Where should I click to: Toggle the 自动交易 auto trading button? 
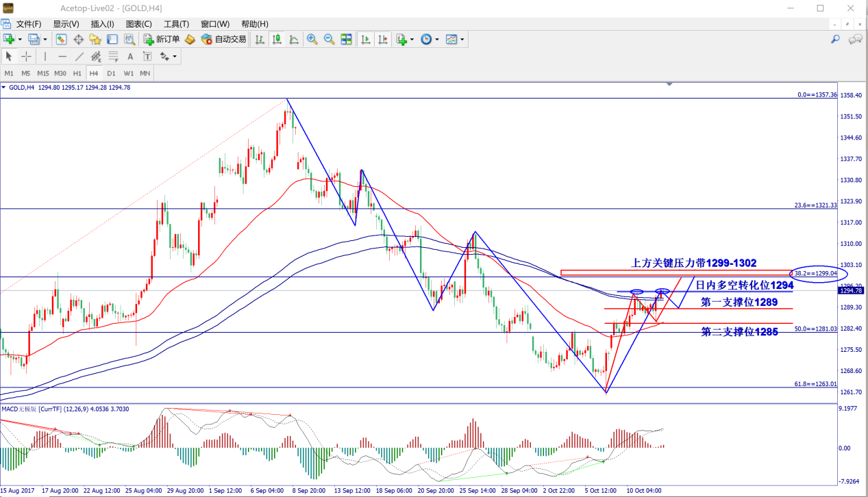click(x=223, y=40)
